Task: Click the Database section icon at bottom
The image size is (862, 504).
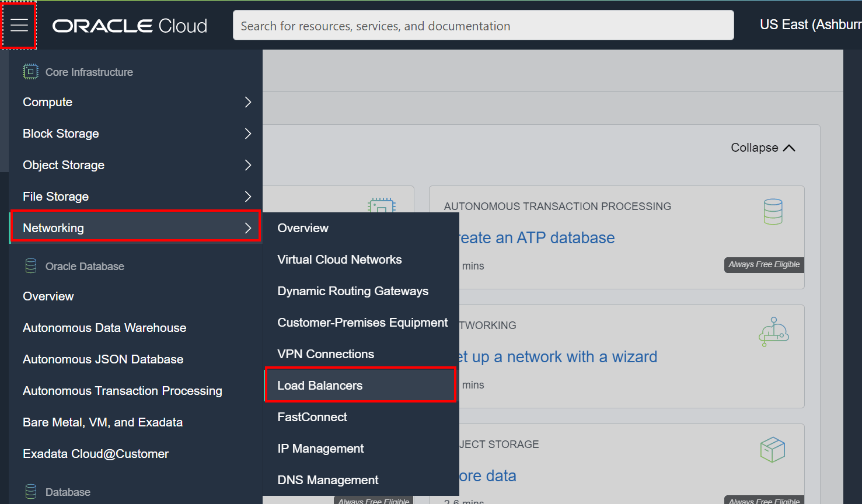Action: 30,491
